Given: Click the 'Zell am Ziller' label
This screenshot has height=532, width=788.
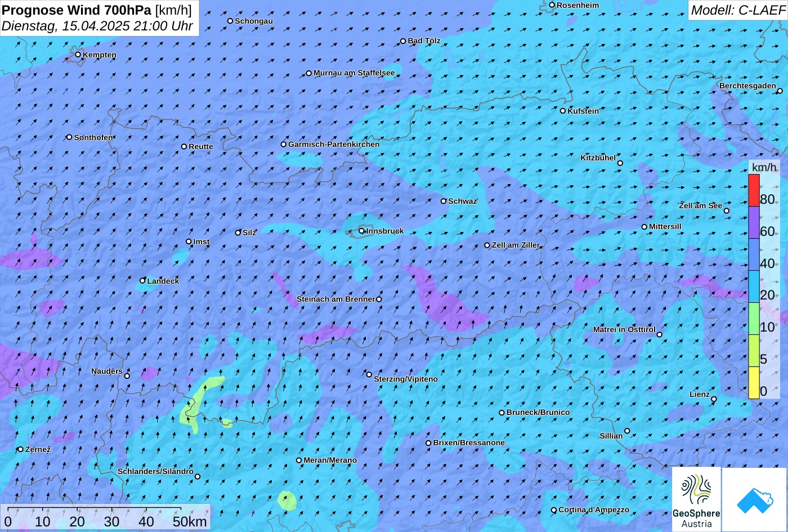Looking at the screenshot, I should 516,245.
